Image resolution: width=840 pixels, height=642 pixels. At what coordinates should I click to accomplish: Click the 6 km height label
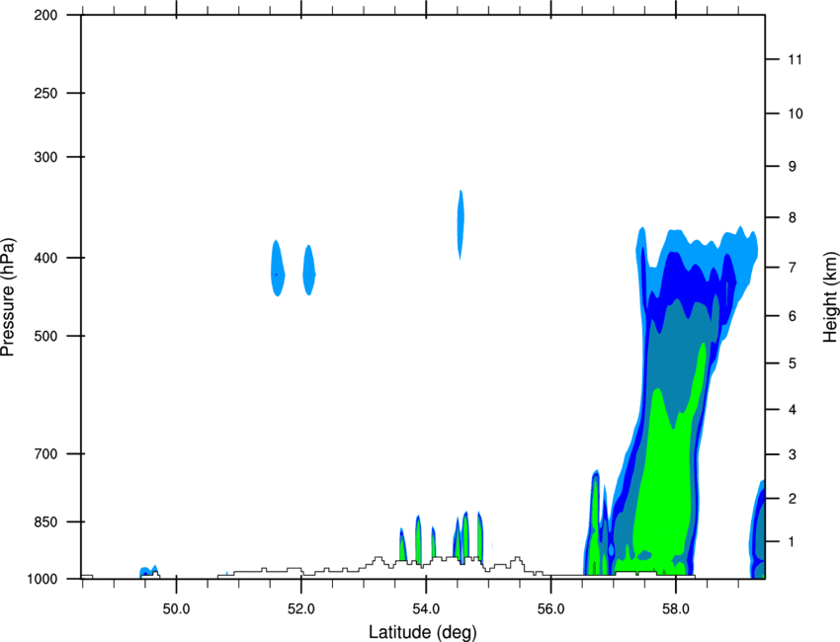[793, 316]
